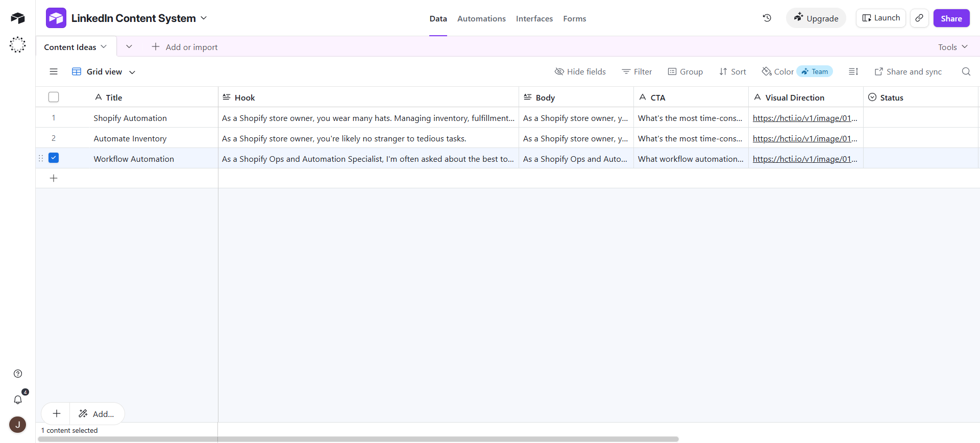Click the purple Share button
This screenshot has height=443, width=980.
(951, 18)
